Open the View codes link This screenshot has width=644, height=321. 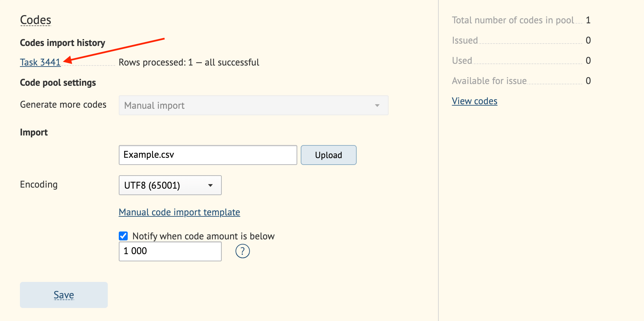[474, 101]
